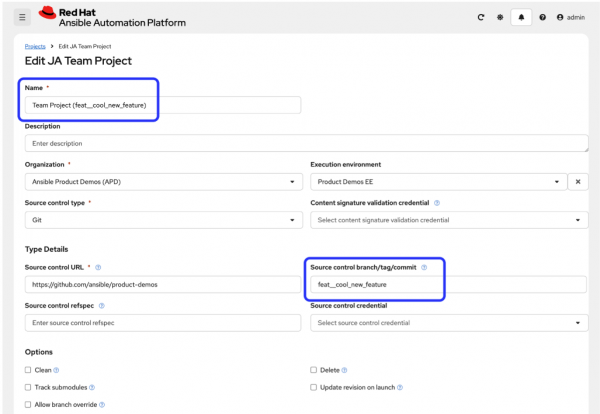Click the Options section heading
Screen dimensions: 600x414
39,352
